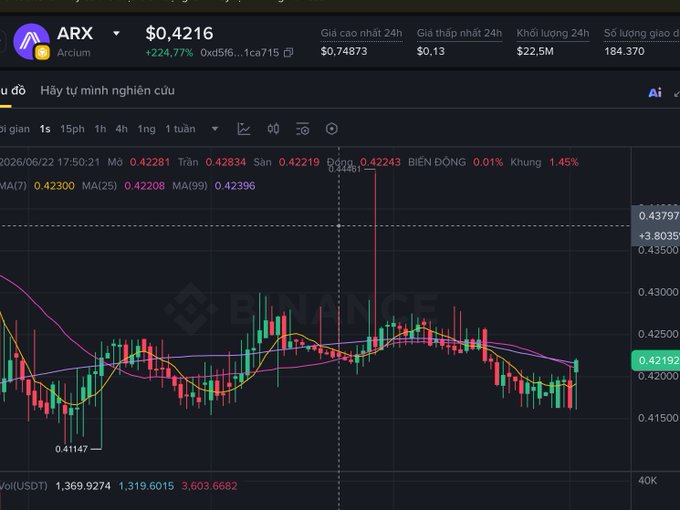This screenshot has height=510, width=680.
Task: Click the 0.41147 low price marker
Action: [x=72, y=449]
